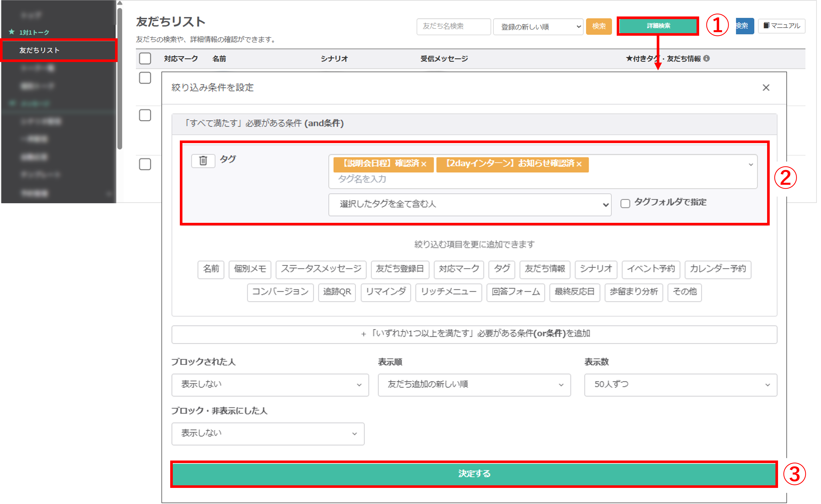Remove the 【説明会日程】確認済 tag chip

pos(424,164)
